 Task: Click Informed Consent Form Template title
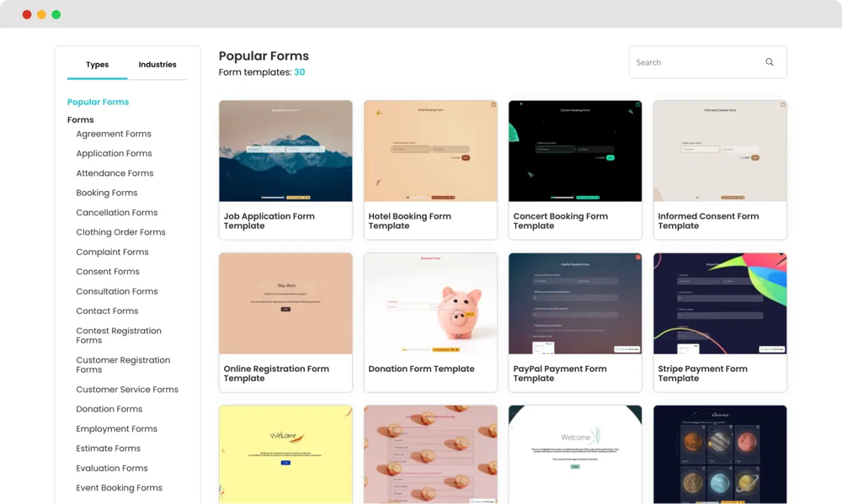pos(708,220)
